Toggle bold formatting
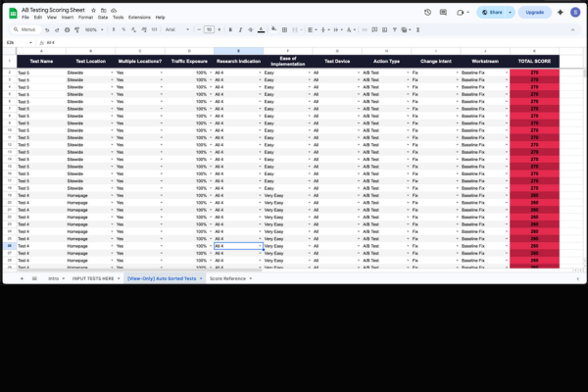 [x=230, y=29]
